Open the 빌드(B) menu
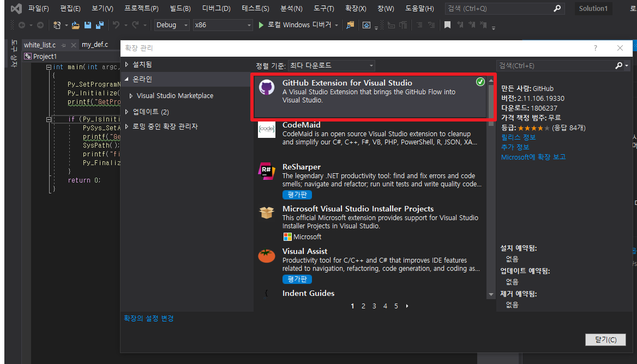The image size is (637, 364). tap(181, 8)
